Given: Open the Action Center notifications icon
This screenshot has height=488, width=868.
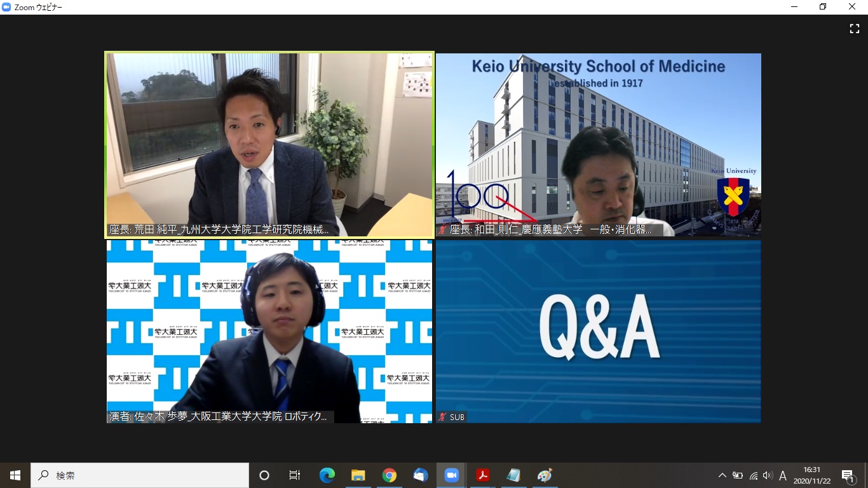Looking at the screenshot, I should point(848,475).
